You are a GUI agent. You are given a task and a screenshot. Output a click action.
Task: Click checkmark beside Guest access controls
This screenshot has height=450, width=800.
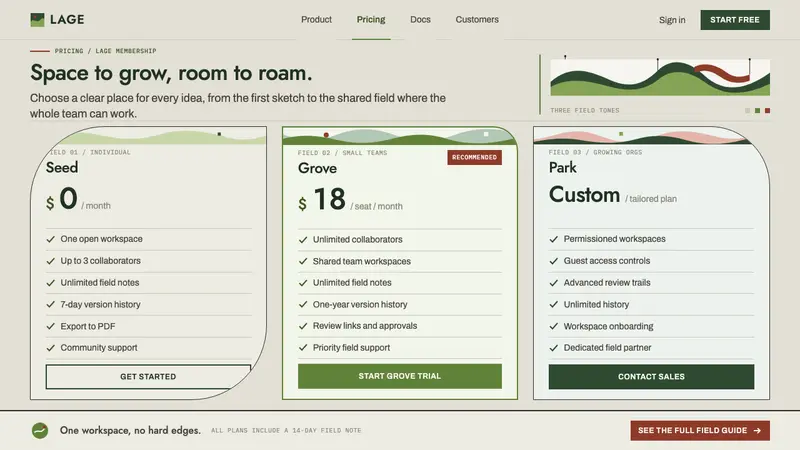554,261
